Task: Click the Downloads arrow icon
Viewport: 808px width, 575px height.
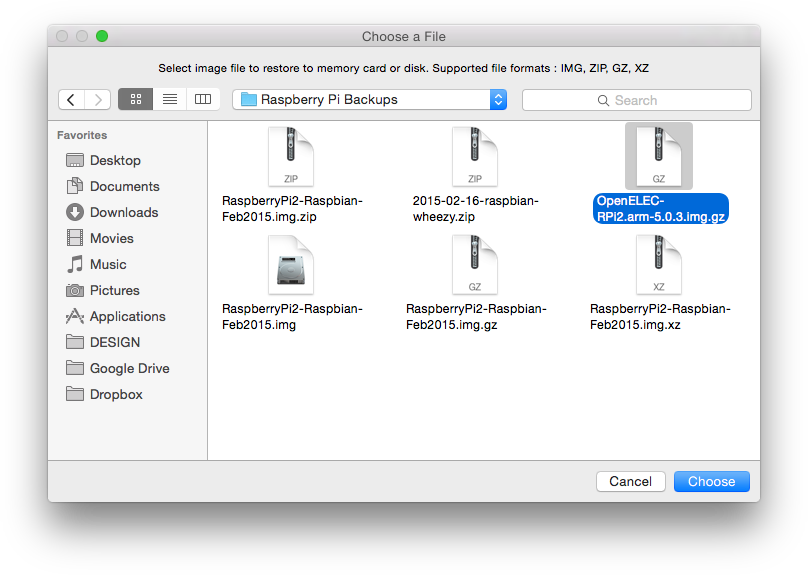Action: pos(75,212)
